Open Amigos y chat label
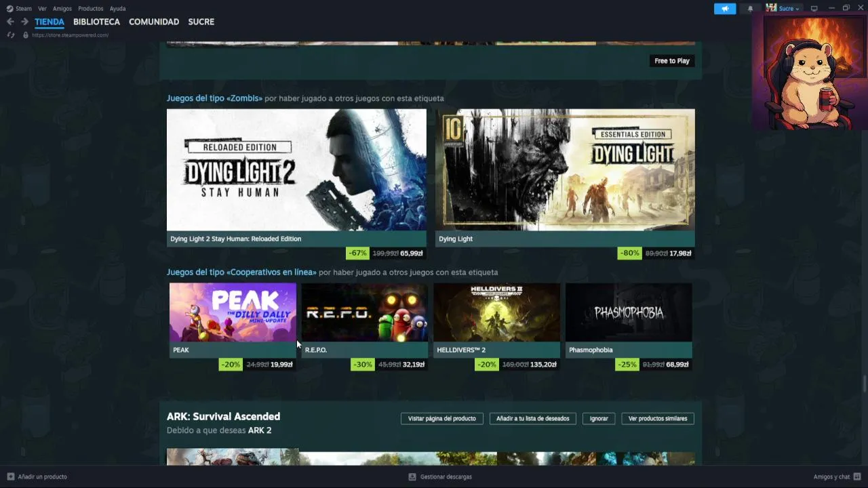The height and width of the screenshot is (488, 868). point(831,476)
